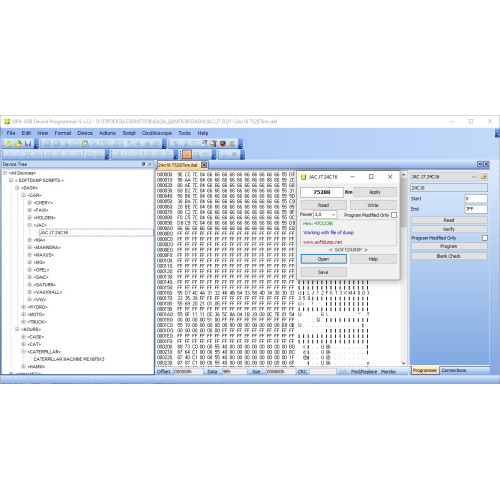Click the red bug debug icon
Image resolution: width=500 pixels, height=500 pixels.
click(x=223, y=144)
